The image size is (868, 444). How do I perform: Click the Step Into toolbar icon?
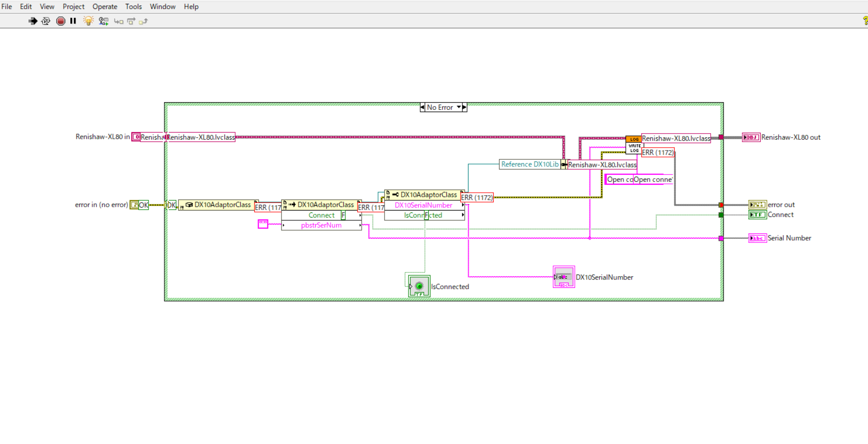[119, 21]
